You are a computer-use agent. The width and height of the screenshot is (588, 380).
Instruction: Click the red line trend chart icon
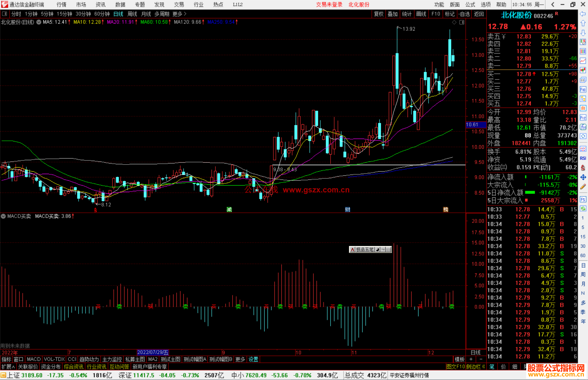click(583, 61)
